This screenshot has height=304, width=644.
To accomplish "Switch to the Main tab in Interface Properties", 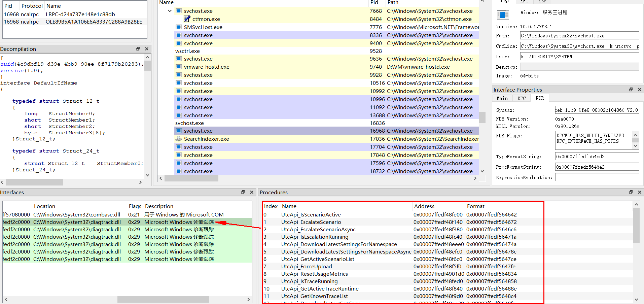I will tap(502, 98).
